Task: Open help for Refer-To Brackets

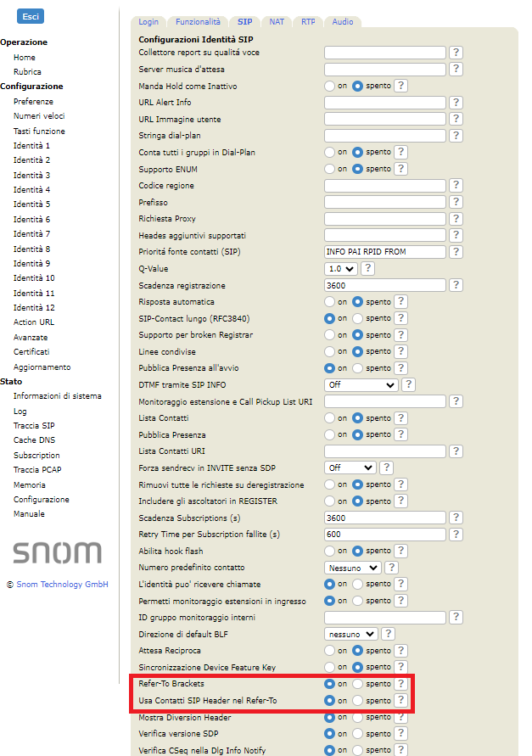Action: coord(400,684)
